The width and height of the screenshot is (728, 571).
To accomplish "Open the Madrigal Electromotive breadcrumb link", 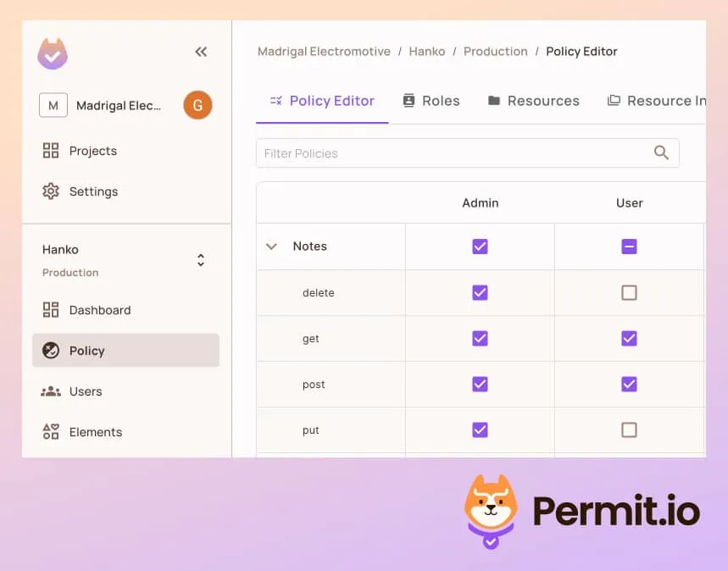I will point(324,51).
